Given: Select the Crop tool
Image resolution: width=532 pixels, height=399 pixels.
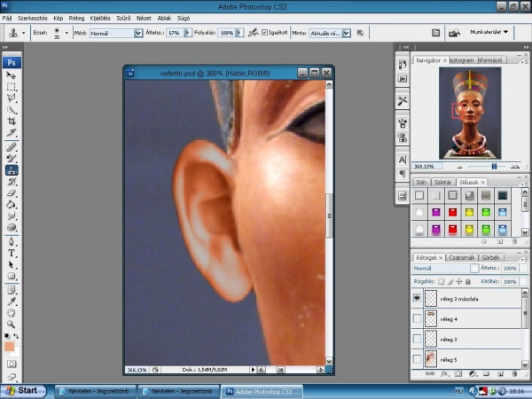Looking at the screenshot, I should pos(12,121).
